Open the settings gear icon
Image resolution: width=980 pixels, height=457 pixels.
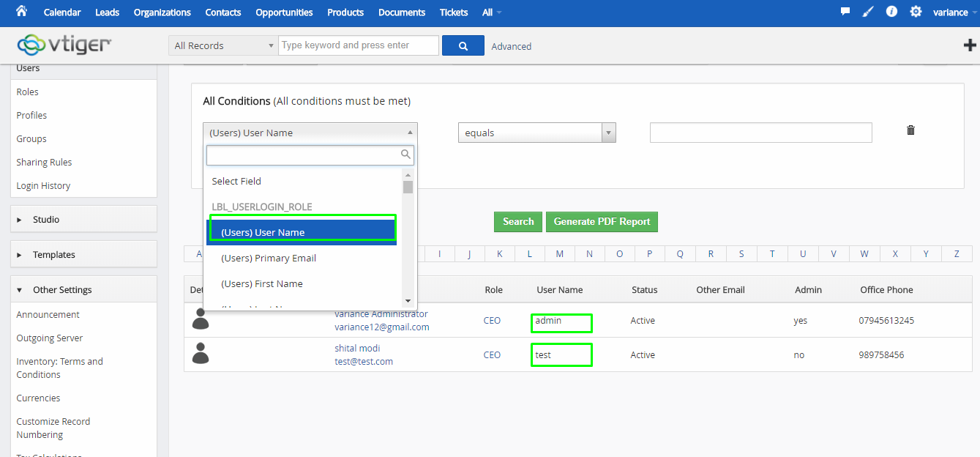coord(916,12)
